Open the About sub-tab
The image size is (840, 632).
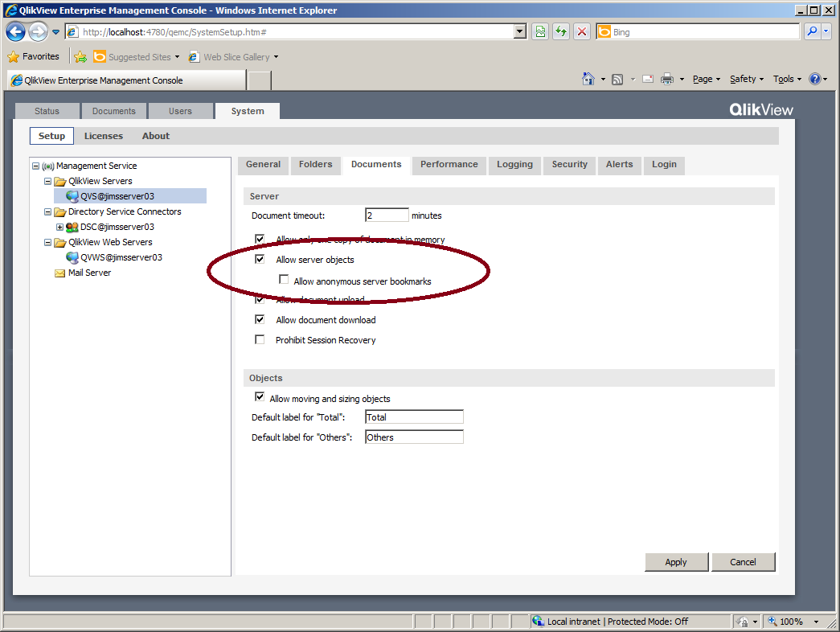click(156, 136)
